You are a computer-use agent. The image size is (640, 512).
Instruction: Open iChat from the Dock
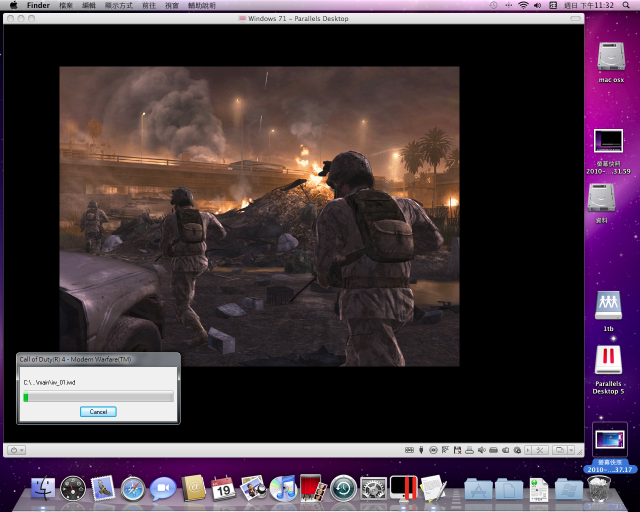163,488
